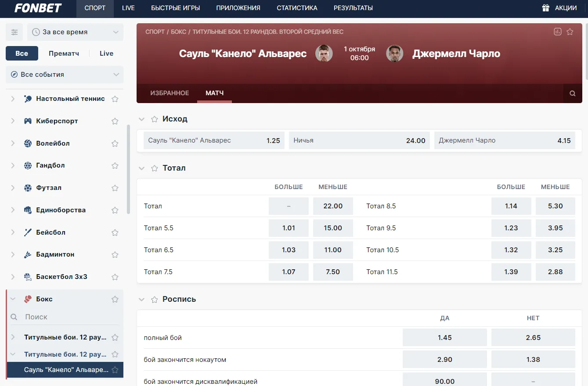Screen dimensions: 588x386
Task: Favorite the Исход market with its star
Action: [155, 119]
